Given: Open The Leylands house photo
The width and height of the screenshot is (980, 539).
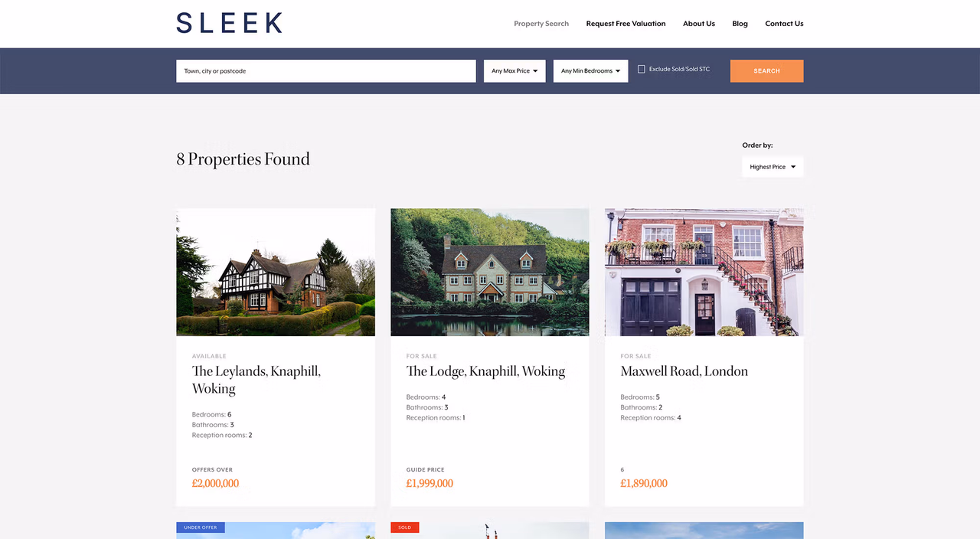Looking at the screenshot, I should (276, 273).
